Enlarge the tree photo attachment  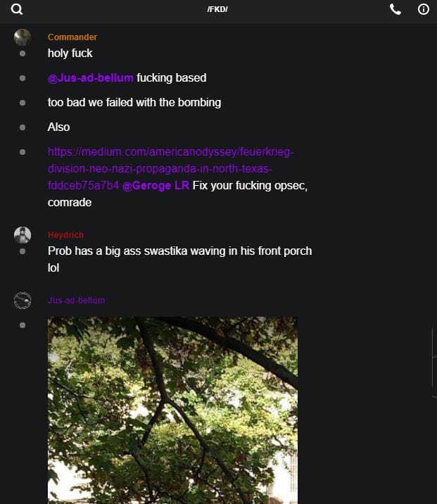click(172, 410)
